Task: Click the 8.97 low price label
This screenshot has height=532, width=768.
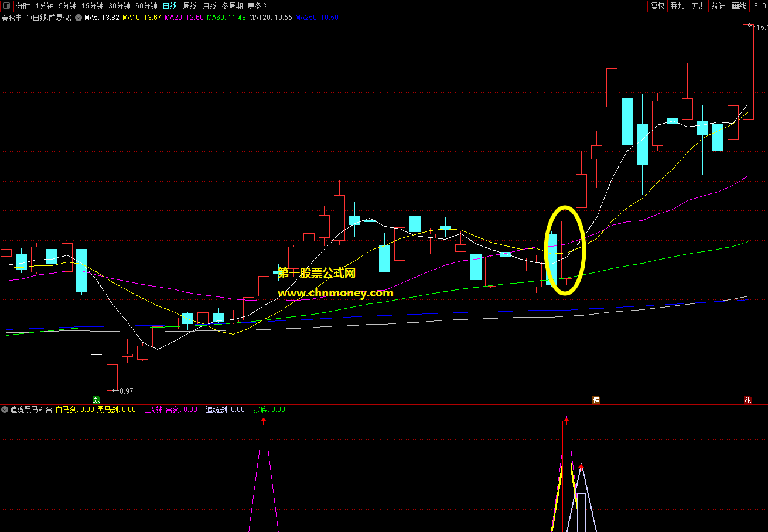Action: (126, 391)
